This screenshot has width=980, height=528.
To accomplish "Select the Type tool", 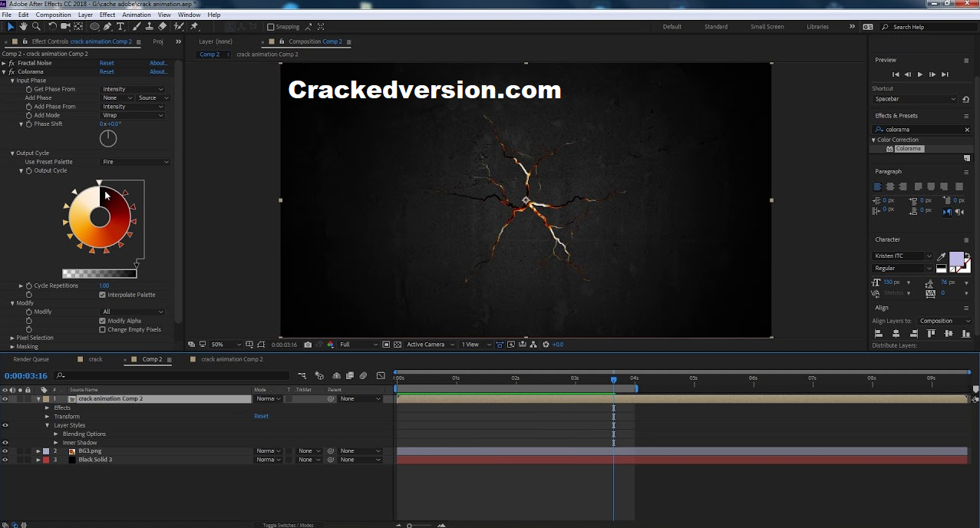I will [x=120, y=27].
